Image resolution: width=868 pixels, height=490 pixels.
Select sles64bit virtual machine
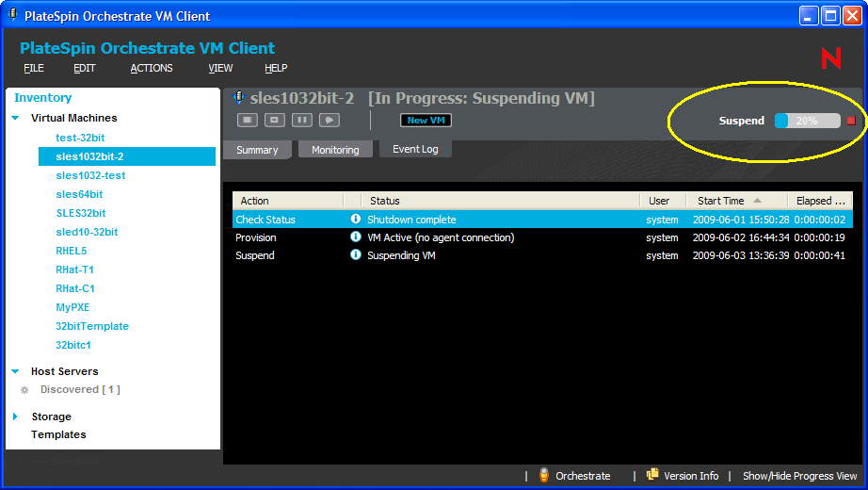click(79, 194)
